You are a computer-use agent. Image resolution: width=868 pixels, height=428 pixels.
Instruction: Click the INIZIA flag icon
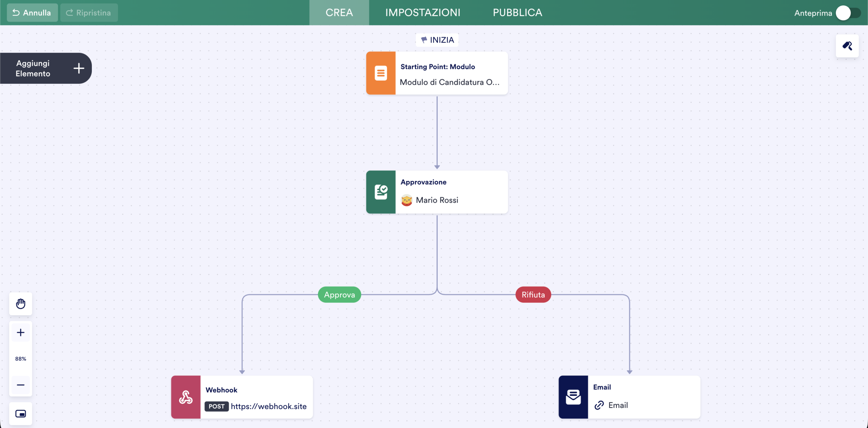tap(424, 40)
